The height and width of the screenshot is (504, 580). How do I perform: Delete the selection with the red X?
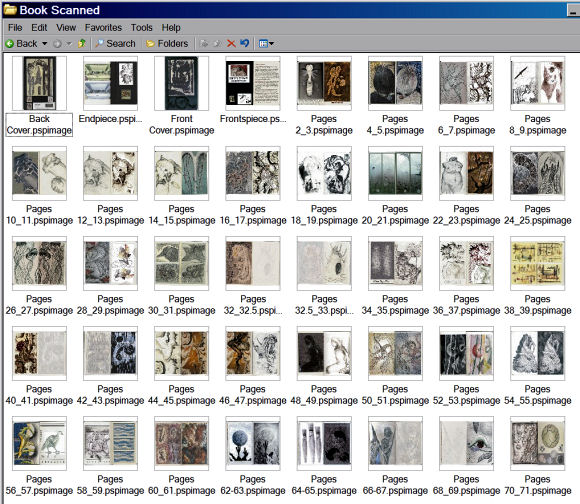231,44
